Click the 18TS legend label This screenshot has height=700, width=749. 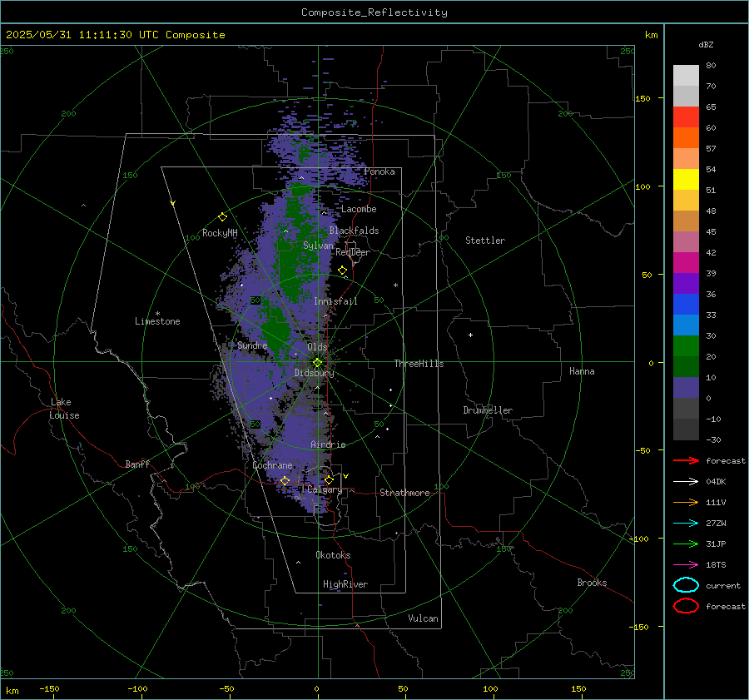pyautogui.click(x=716, y=565)
